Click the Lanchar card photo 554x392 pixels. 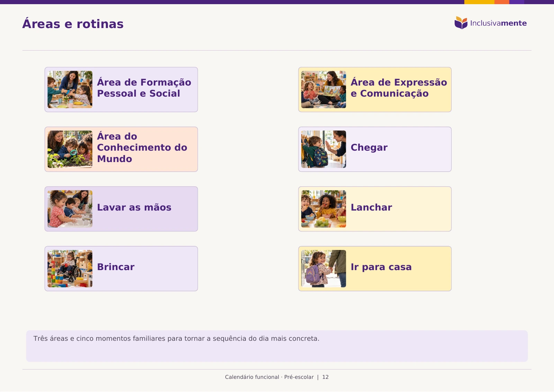(323, 209)
